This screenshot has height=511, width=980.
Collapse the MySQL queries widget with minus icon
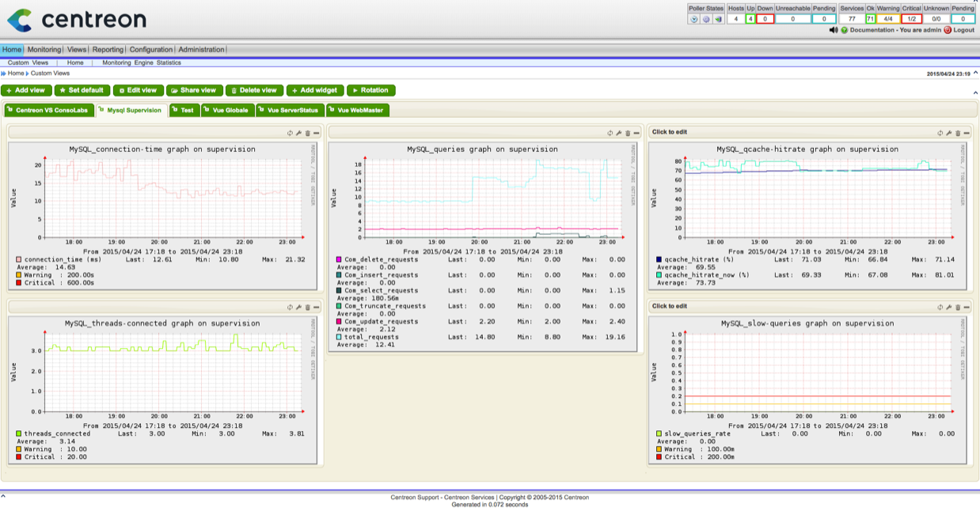(x=636, y=133)
